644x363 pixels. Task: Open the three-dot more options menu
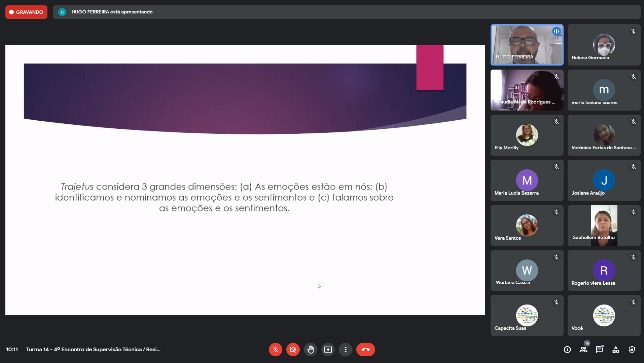click(x=345, y=350)
